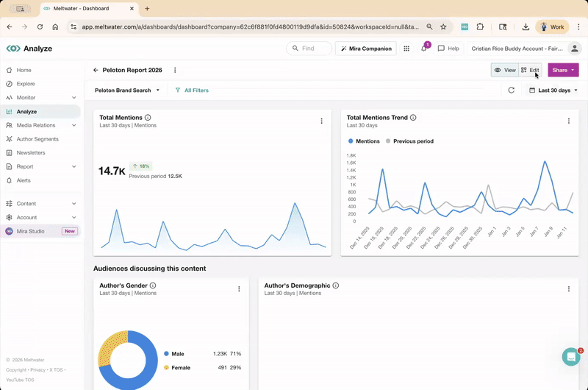The height and width of the screenshot is (390, 588).
Task: Open the notifications bell icon
Action: tap(424, 49)
